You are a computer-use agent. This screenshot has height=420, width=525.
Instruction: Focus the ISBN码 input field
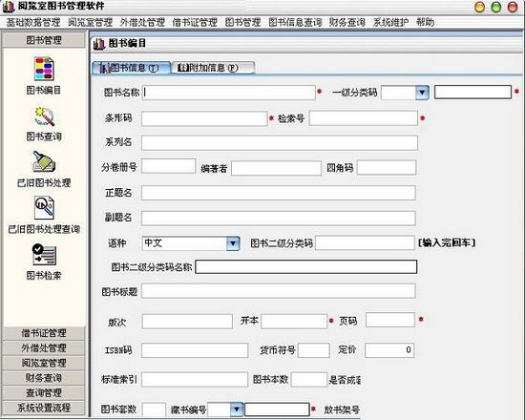195,350
